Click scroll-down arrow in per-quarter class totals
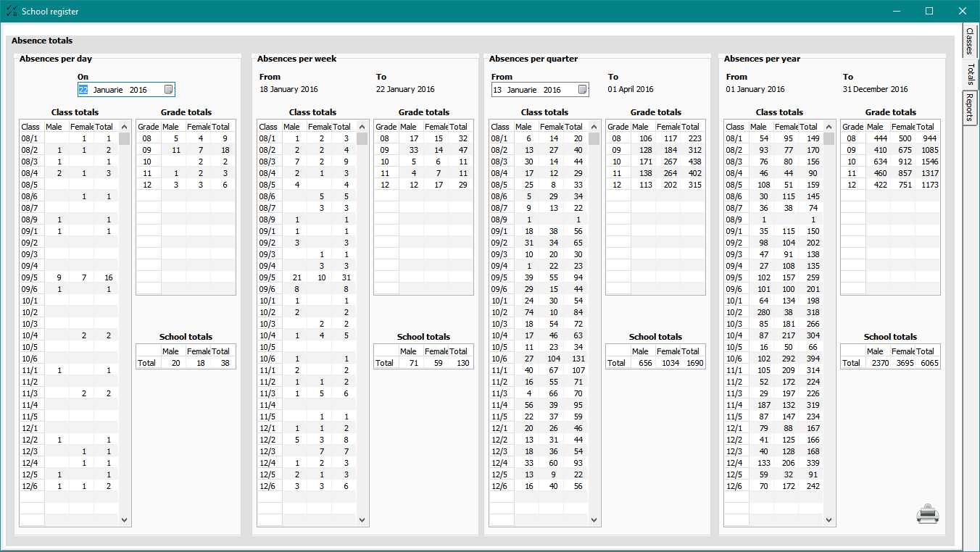Screen dimensions: 980x552 coord(594,519)
